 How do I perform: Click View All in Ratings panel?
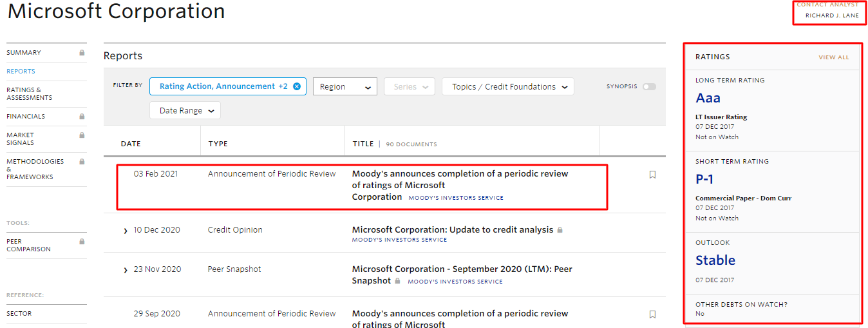(834, 57)
